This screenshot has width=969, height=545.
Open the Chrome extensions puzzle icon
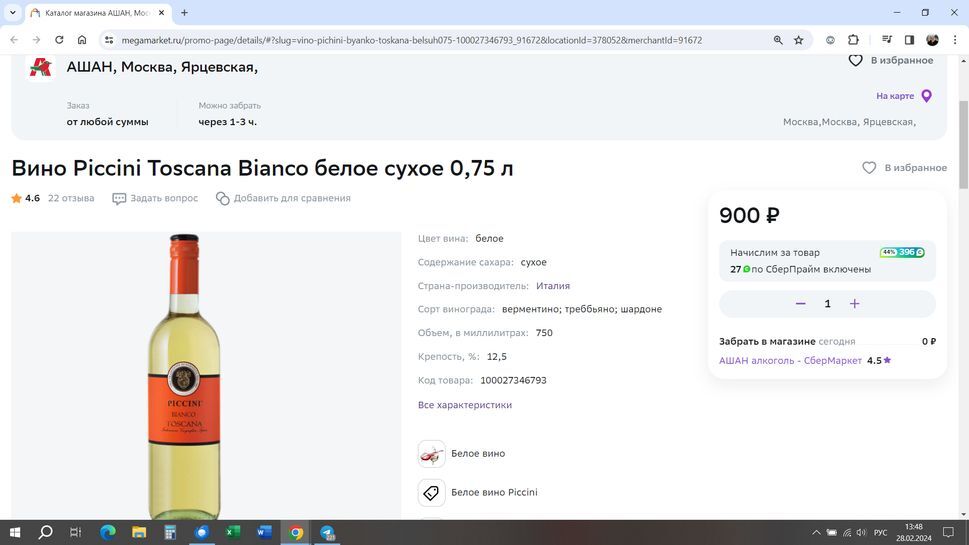point(853,40)
